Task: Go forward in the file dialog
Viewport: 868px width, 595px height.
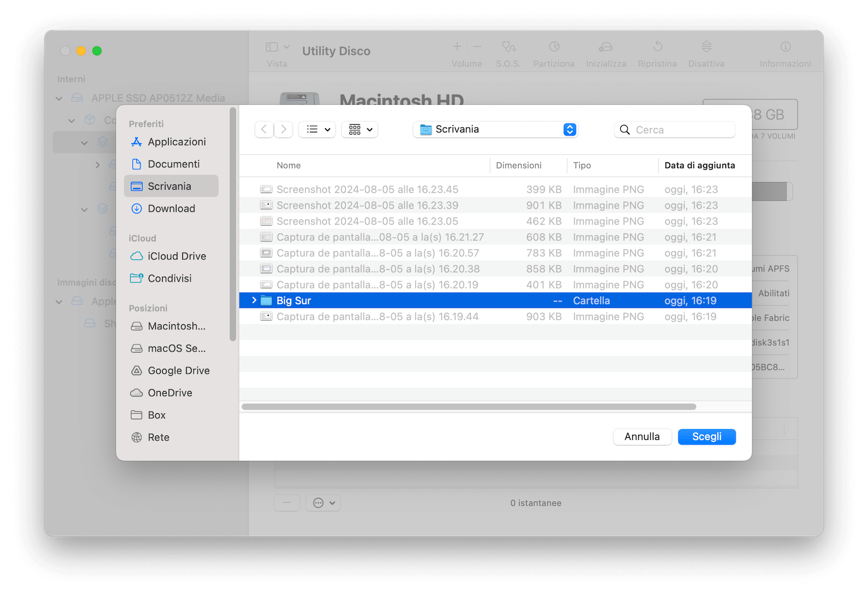Action: (283, 129)
